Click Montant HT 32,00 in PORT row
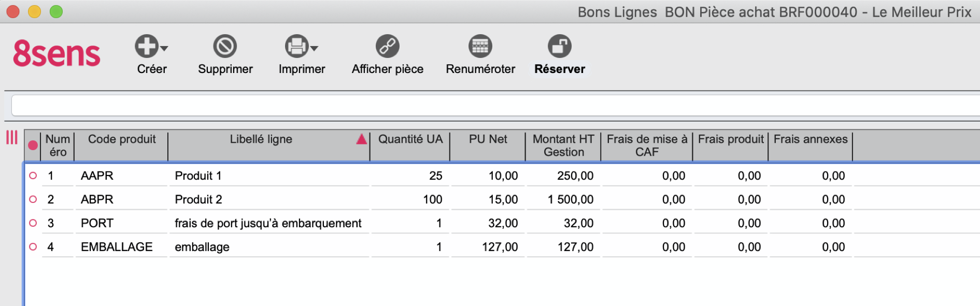 pyautogui.click(x=578, y=223)
